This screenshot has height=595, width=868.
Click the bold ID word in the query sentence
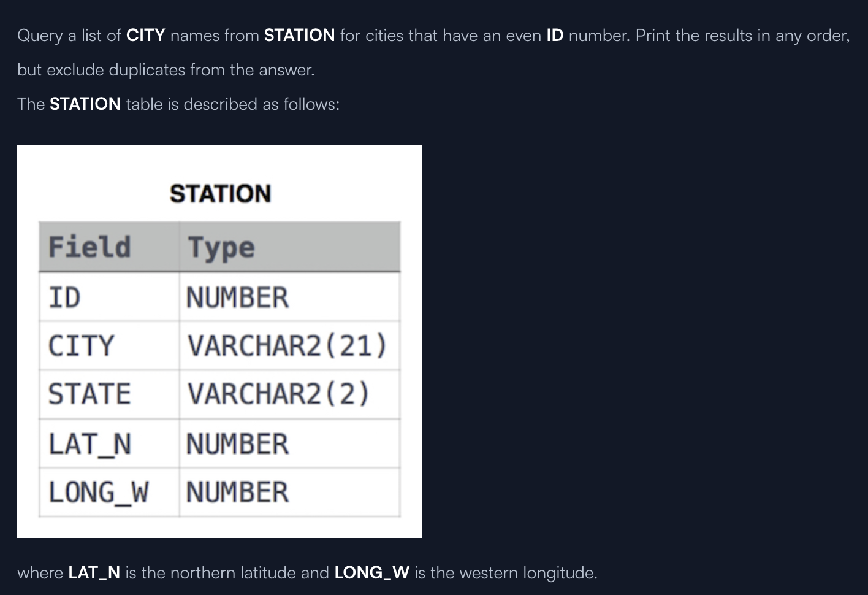[555, 36]
